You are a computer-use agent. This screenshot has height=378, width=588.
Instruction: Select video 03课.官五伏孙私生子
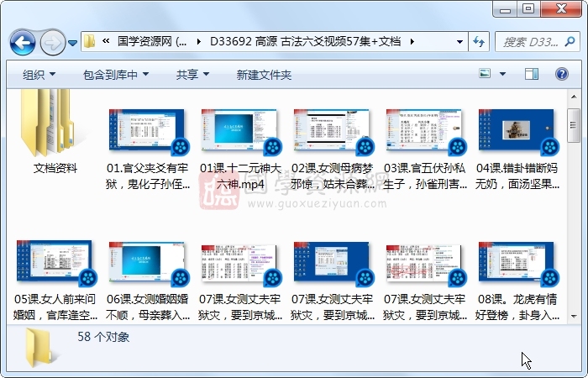click(x=425, y=150)
